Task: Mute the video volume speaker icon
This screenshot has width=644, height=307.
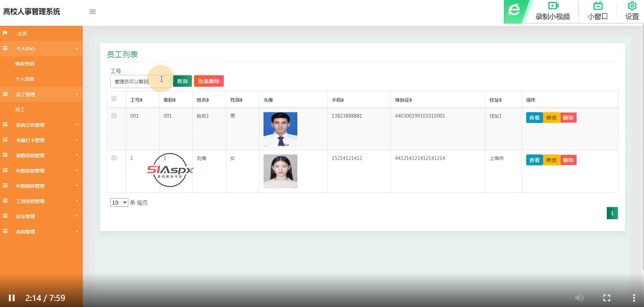Action: click(x=579, y=298)
